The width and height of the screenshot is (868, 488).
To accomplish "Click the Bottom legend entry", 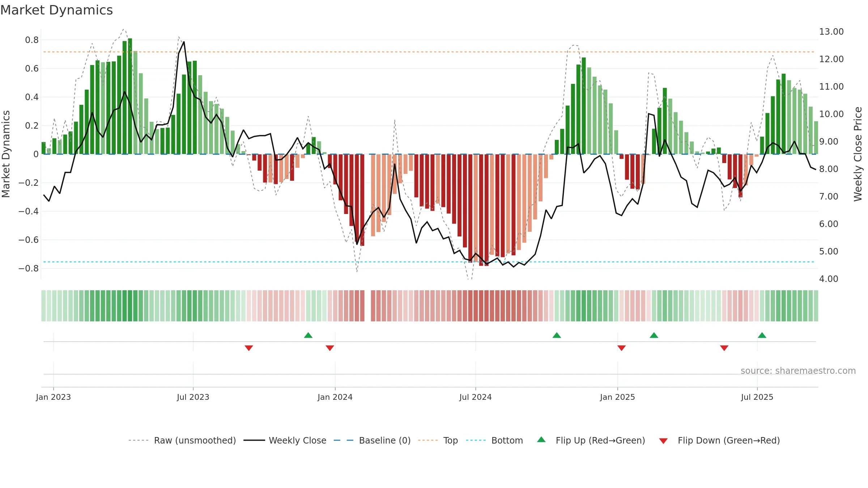I will click(x=494, y=440).
